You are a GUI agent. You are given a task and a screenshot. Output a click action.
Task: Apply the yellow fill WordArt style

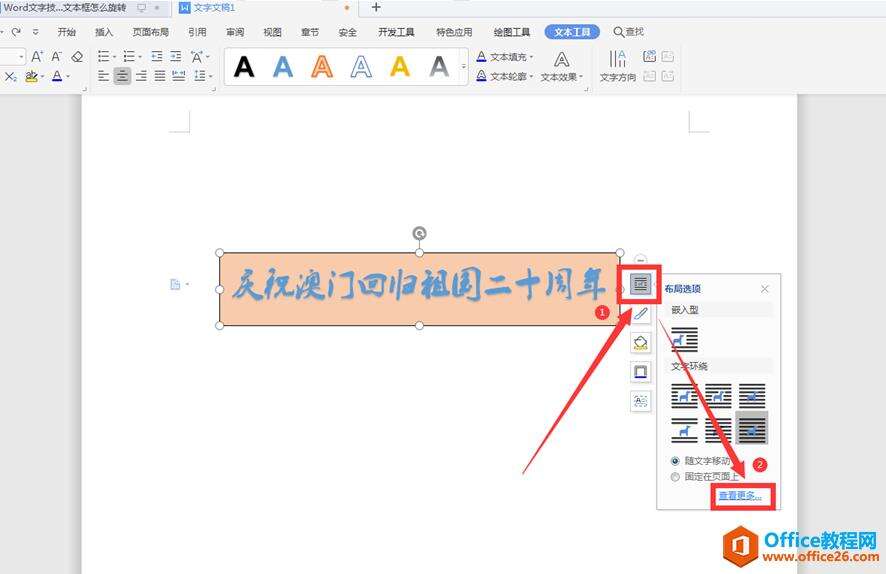point(399,67)
